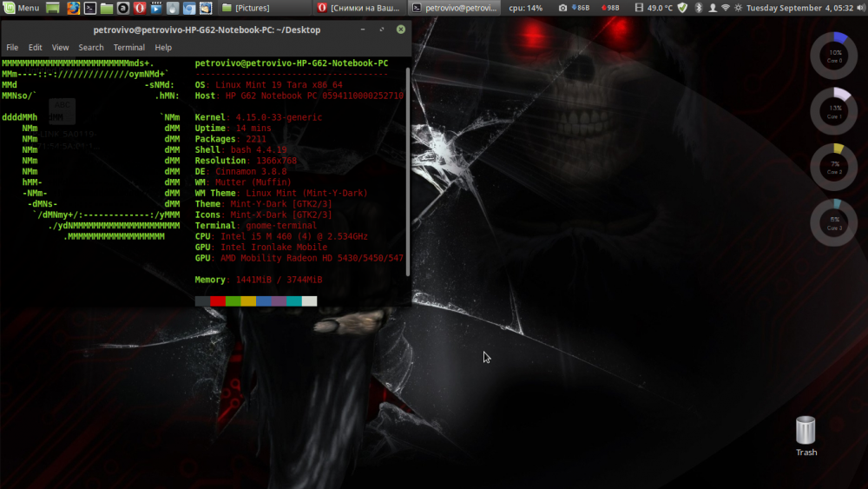Click the terminal vertical scrollbar
Screen dimensions: 868x489
(x=408, y=172)
